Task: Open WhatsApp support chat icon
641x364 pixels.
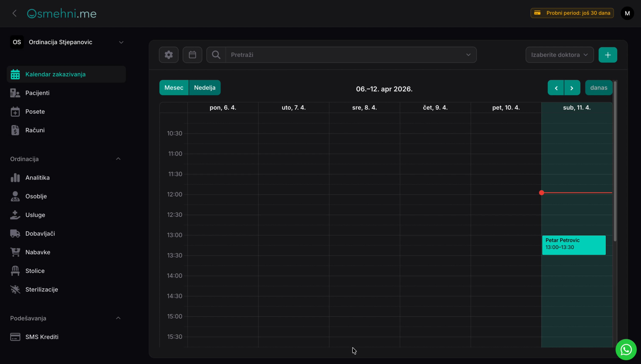Action: point(626,350)
